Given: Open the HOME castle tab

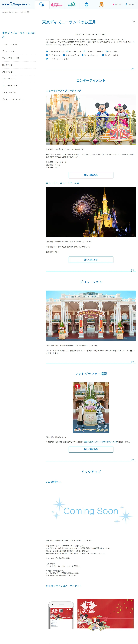Looking at the screenshot, I should coord(42,5).
